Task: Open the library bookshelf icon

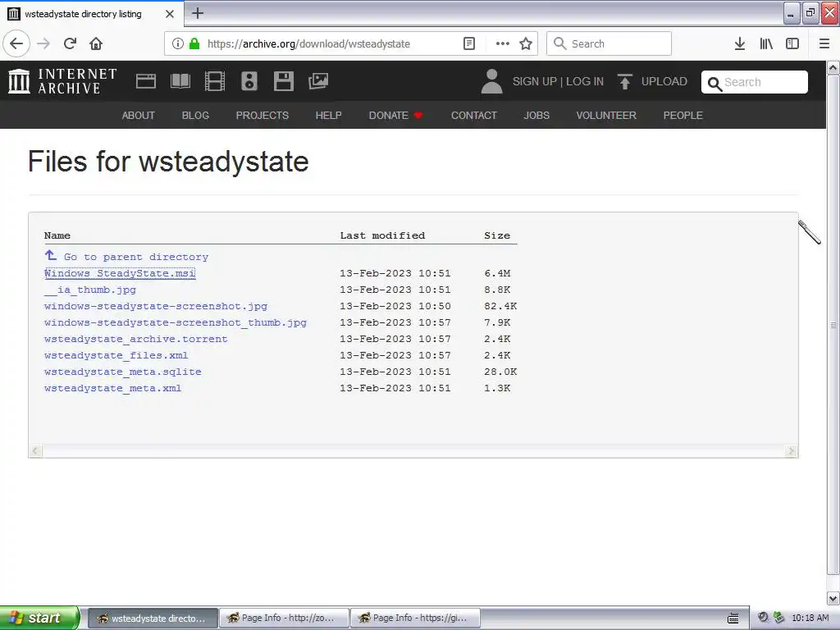Action: click(x=766, y=43)
